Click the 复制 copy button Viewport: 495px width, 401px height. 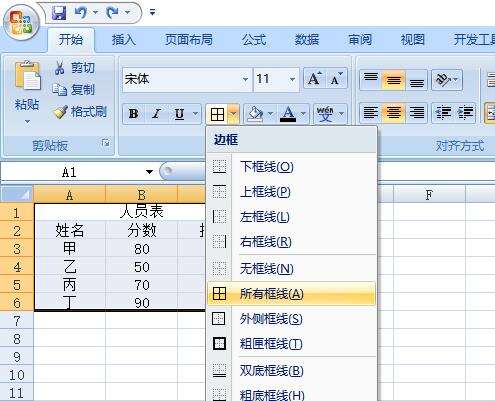[74, 90]
